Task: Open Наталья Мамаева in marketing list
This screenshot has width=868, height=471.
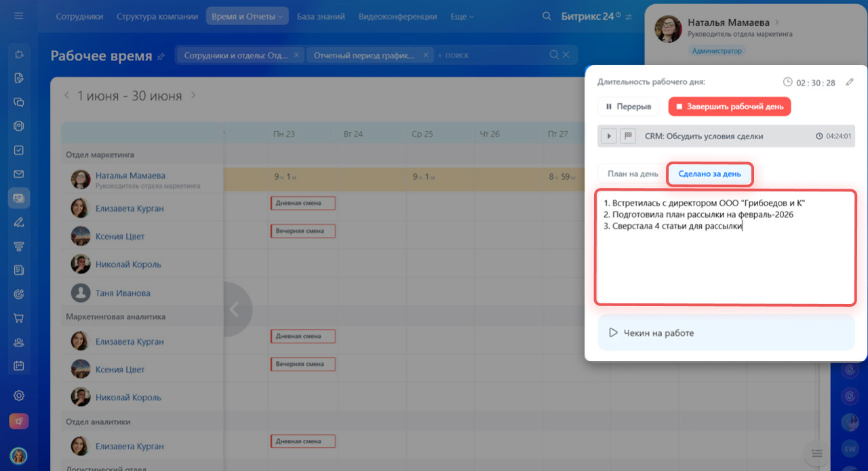Action: 130,176
